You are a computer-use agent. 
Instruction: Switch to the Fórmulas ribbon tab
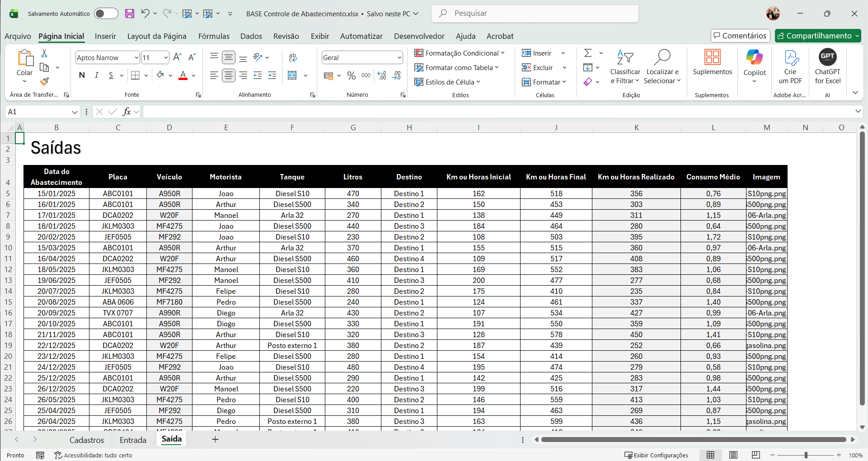coord(214,36)
